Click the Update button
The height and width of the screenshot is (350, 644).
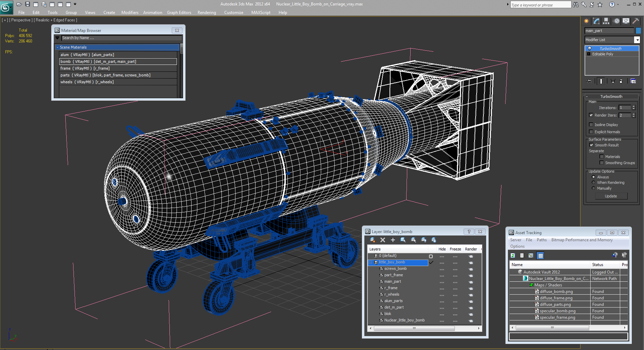click(611, 196)
